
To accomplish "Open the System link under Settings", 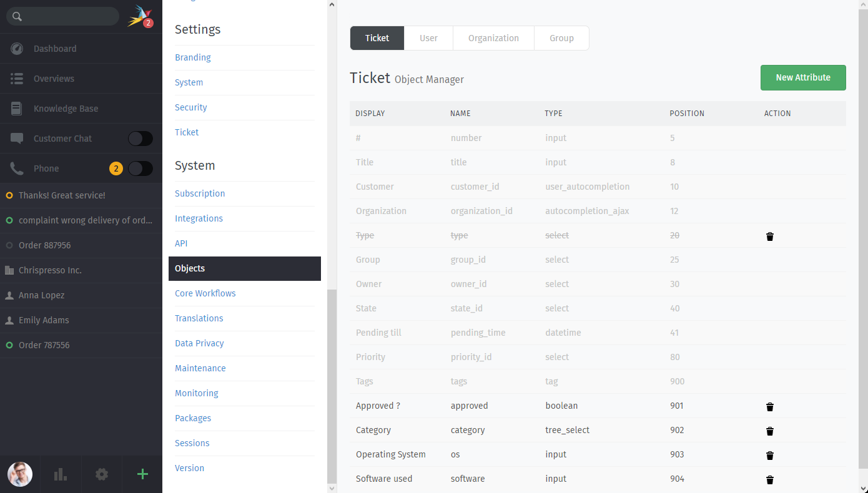I will pyautogui.click(x=189, y=82).
